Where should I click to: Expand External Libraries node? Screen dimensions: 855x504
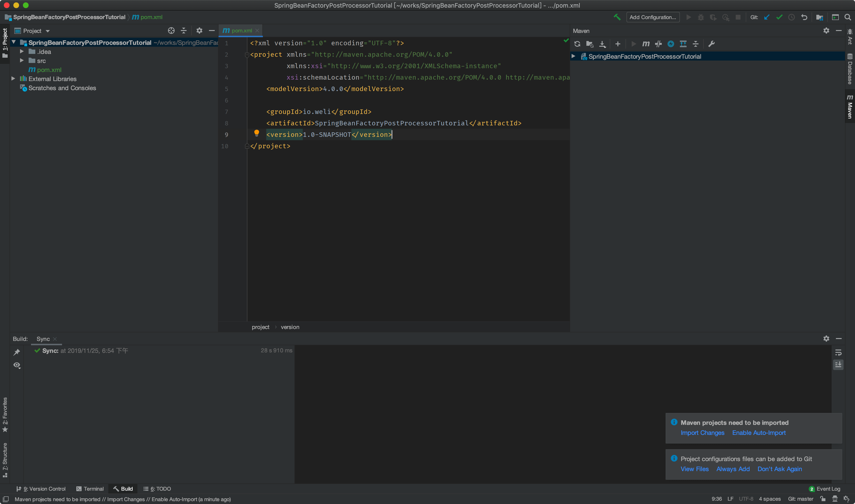13,78
